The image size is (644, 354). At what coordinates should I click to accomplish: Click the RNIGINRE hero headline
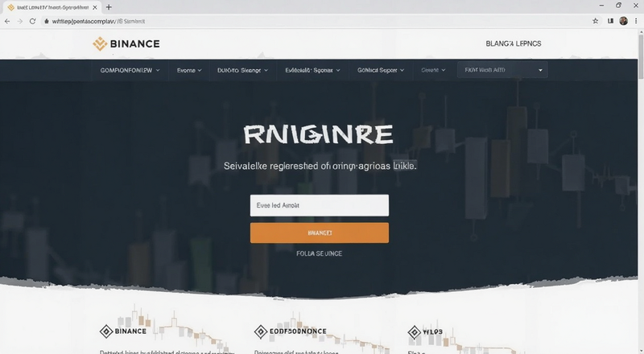click(318, 134)
